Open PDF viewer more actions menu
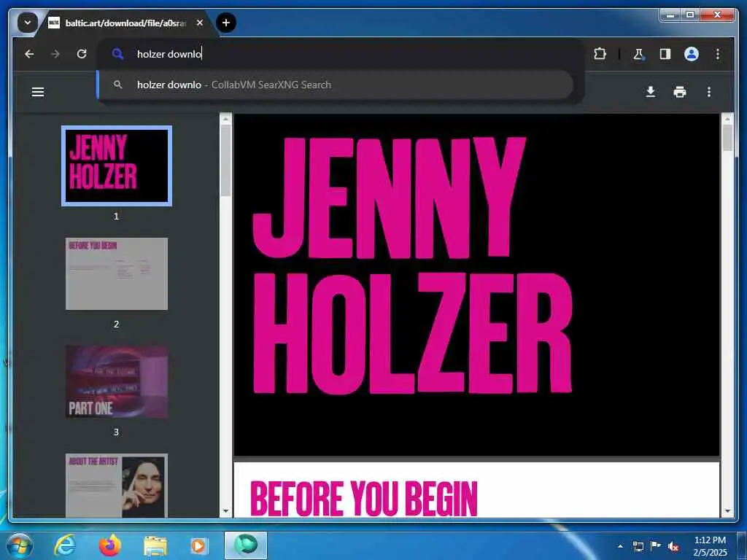The height and width of the screenshot is (560, 747). pos(709,92)
